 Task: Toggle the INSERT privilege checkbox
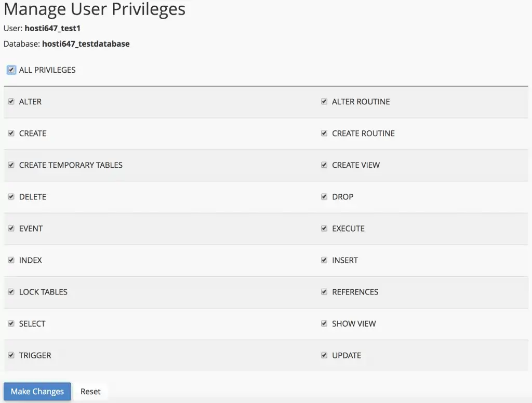324,260
